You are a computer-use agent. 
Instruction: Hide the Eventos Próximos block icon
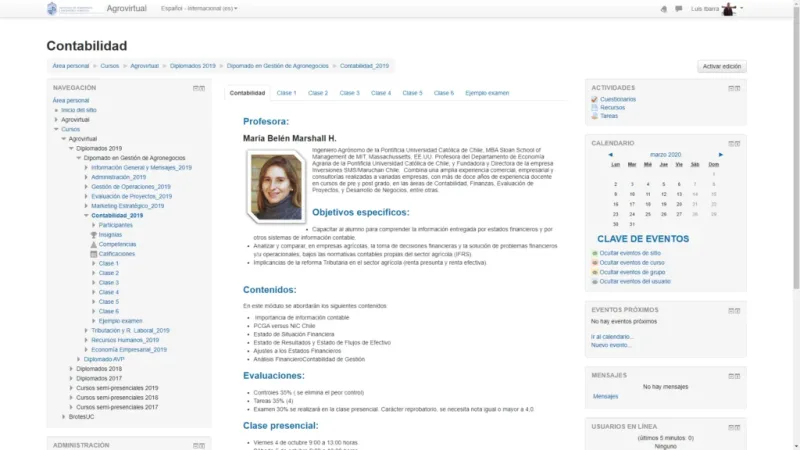pyautogui.click(x=731, y=311)
